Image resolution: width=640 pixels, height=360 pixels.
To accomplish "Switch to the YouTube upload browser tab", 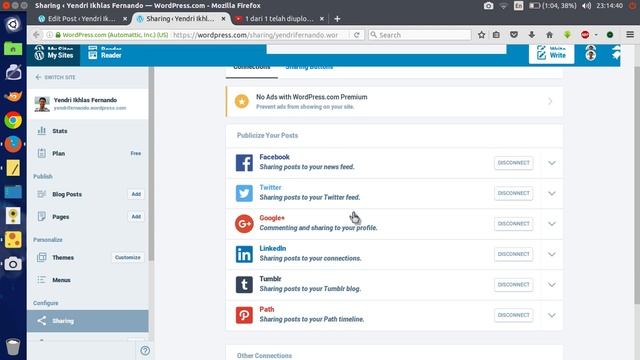I will 280,19.
